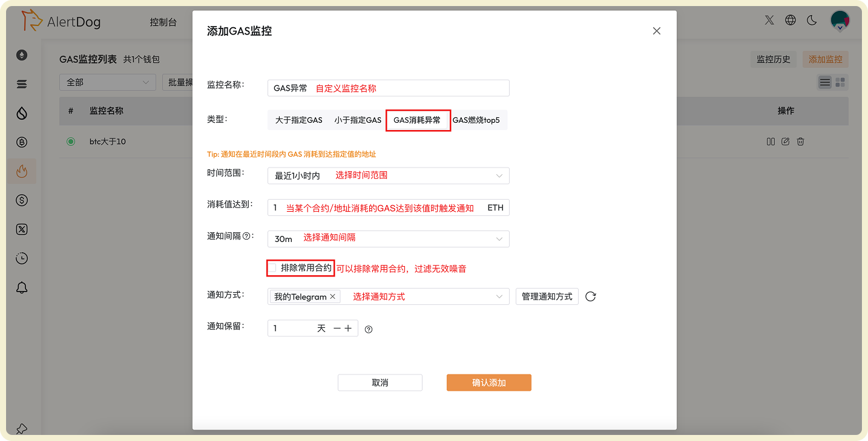This screenshot has height=441, width=868.
Task: Edit the btc大于10 monitor via pencil icon
Action: coord(785,141)
